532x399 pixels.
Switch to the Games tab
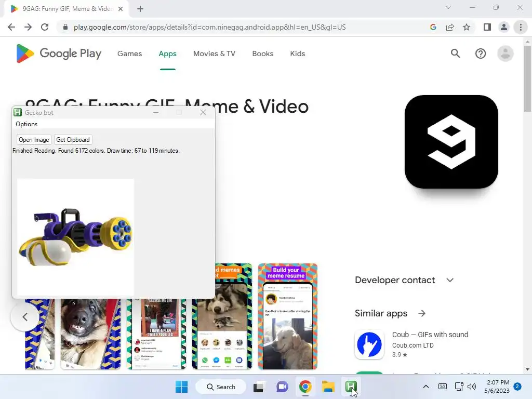(x=129, y=54)
